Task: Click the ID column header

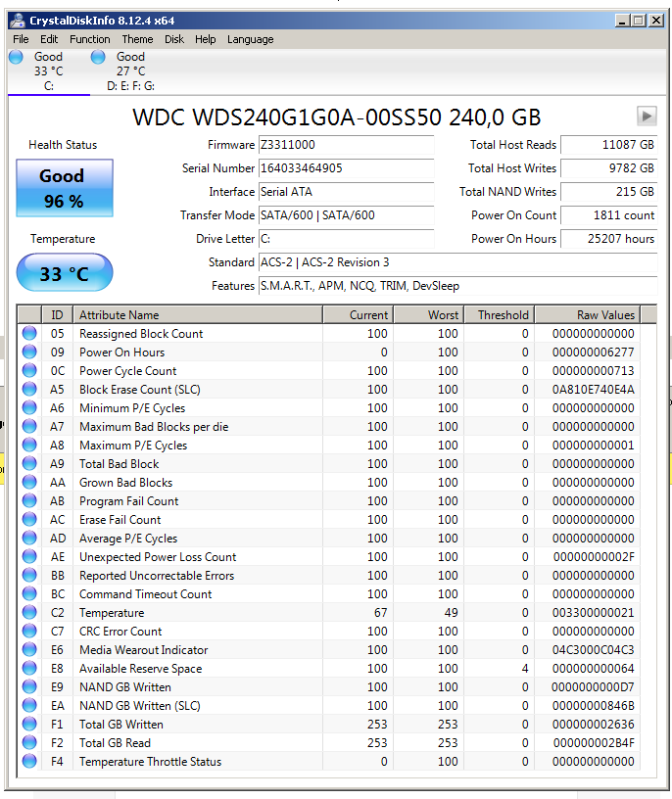Action: (57, 315)
